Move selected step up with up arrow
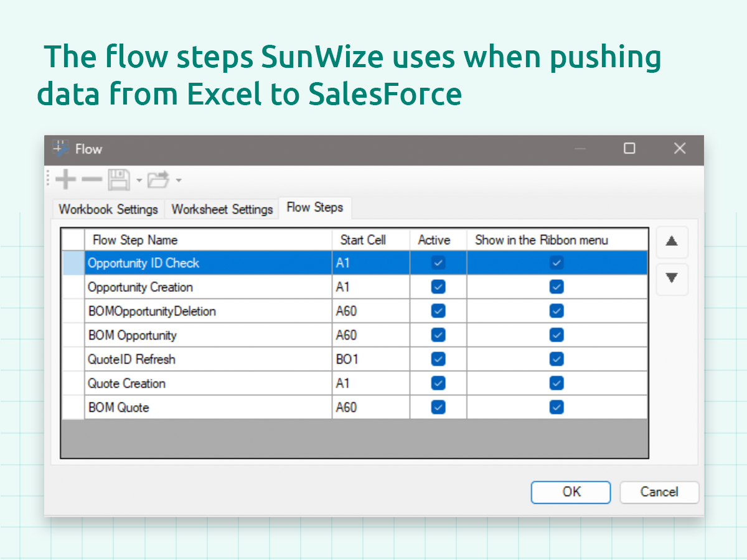The height and width of the screenshot is (560, 747). pyautogui.click(x=672, y=242)
